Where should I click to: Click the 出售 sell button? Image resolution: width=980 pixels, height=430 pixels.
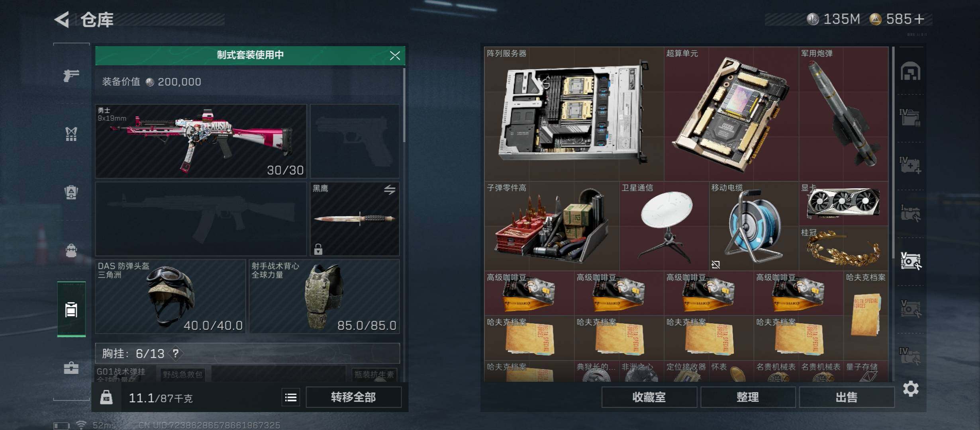coord(847,397)
